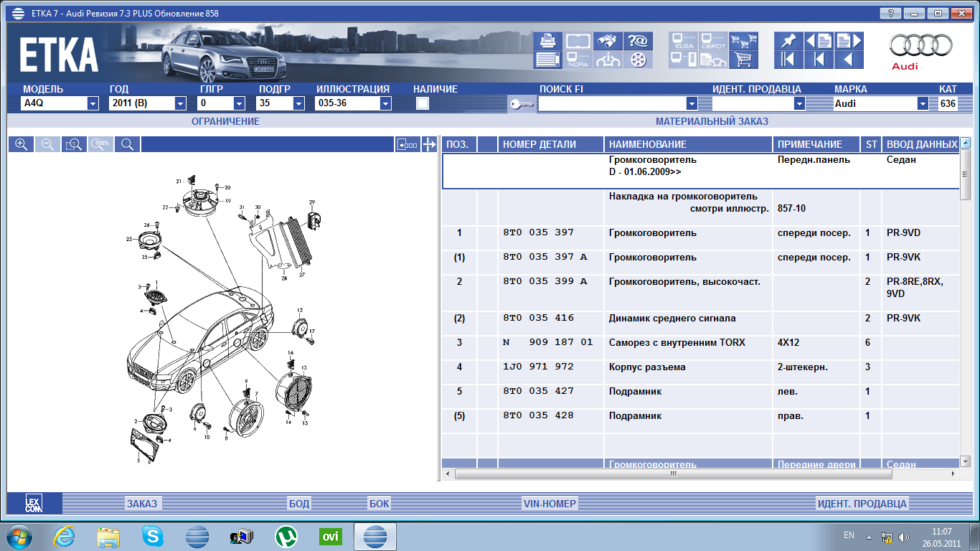
Task: Click the document with car icon
Action: point(713,60)
